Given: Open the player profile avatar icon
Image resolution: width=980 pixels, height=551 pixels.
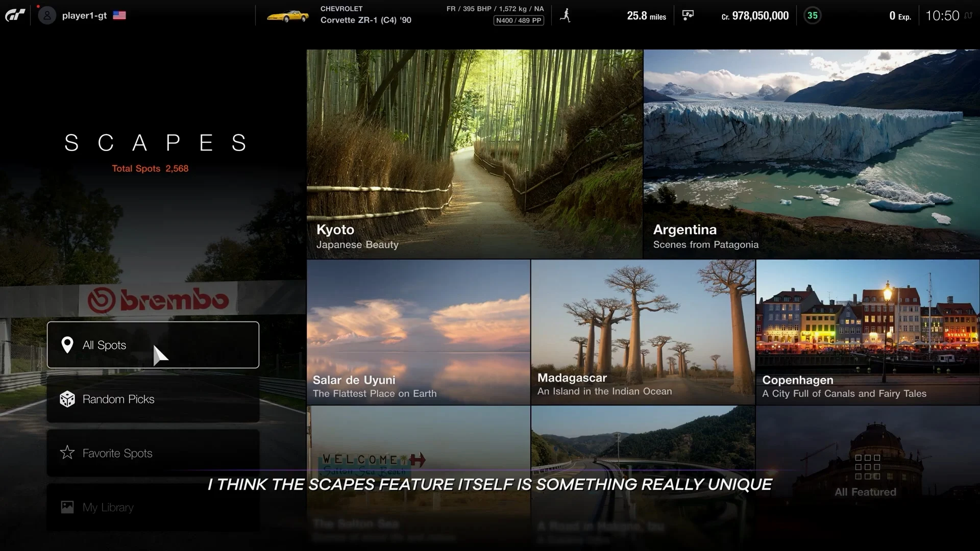Looking at the screenshot, I should pos(47,15).
